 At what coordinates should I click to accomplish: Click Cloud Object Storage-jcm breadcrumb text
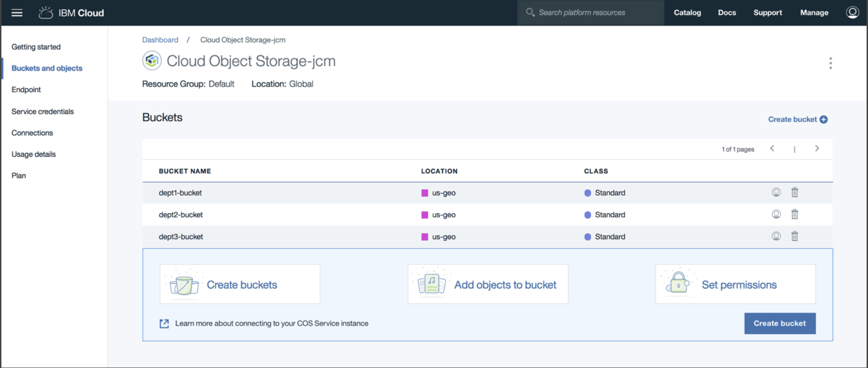[243, 40]
